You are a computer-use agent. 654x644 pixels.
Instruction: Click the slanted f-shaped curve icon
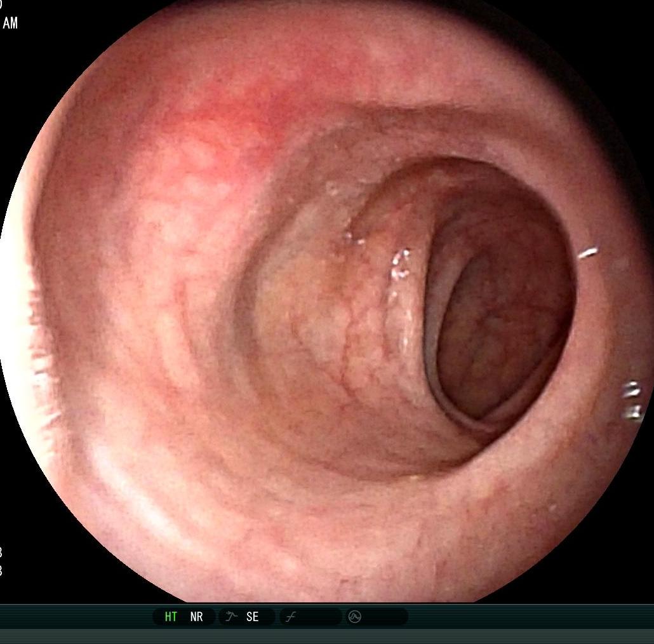291,617
